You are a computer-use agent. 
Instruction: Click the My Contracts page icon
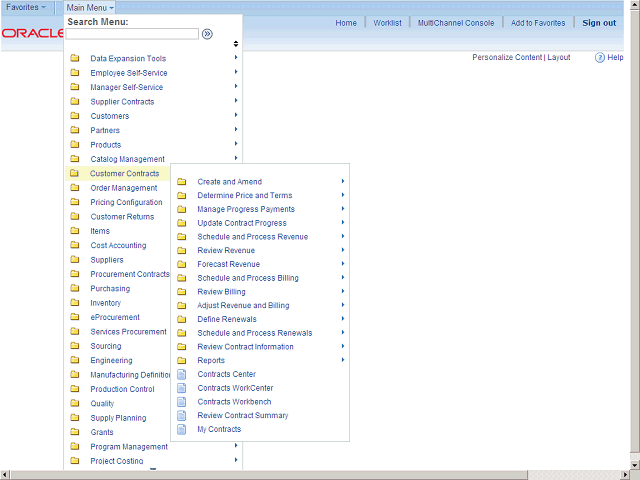tap(182, 430)
